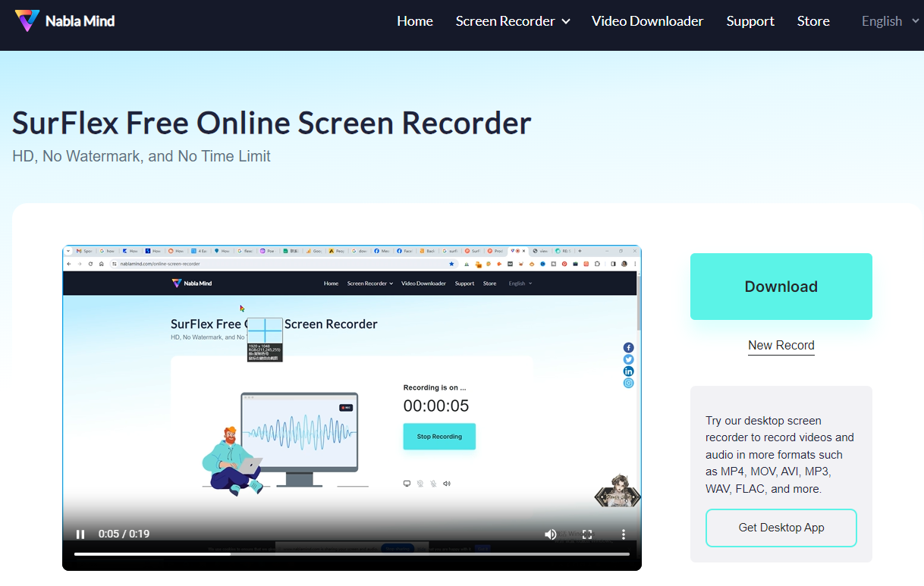The image size is (924, 586).
Task: Click the Get Desktop App button
Action: click(x=781, y=528)
